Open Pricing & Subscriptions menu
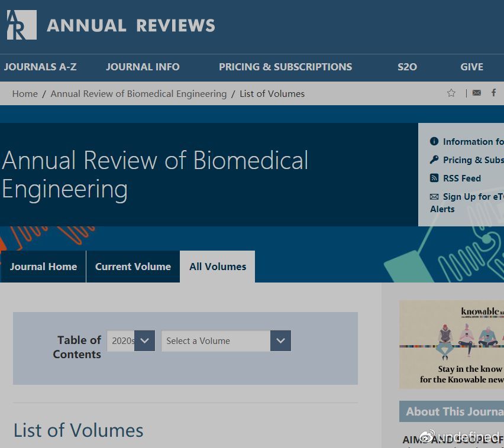Image resolution: width=504 pixels, height=448 pixels. pyautogui.click(x=286, y=67)
